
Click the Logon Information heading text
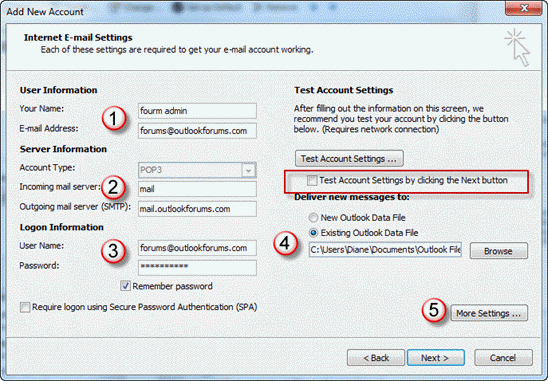point(62,227)
